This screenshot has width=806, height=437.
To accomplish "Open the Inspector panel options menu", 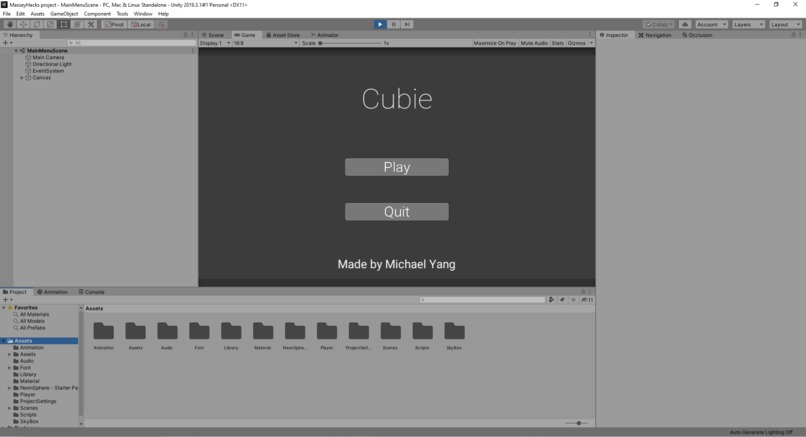I will click(800, 35).
